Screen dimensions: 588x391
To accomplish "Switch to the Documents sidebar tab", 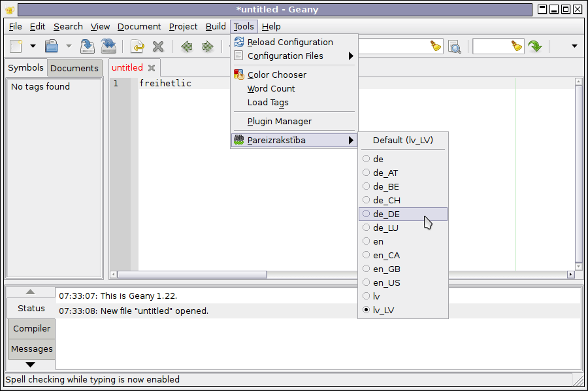I will (74, 68).
